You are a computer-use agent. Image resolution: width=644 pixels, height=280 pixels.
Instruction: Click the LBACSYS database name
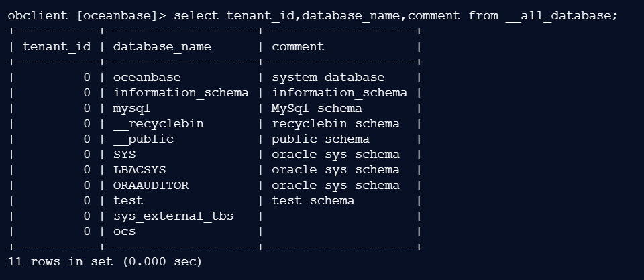(139, 169)
